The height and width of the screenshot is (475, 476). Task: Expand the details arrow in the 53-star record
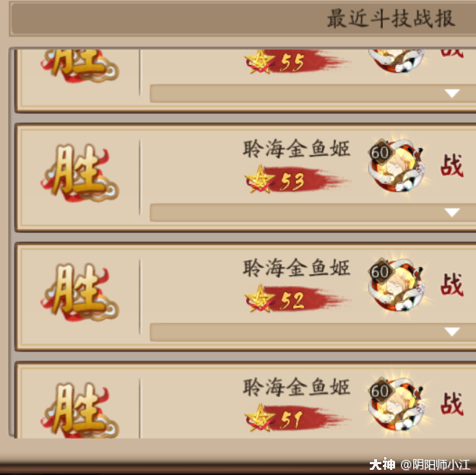(452, 212)
